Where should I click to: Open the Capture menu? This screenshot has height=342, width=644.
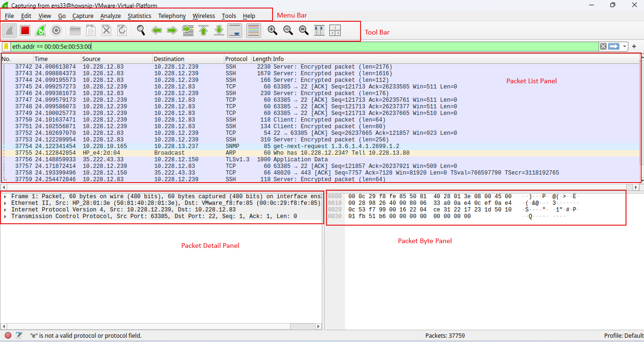pyautogui.click(x=83, y=16)
